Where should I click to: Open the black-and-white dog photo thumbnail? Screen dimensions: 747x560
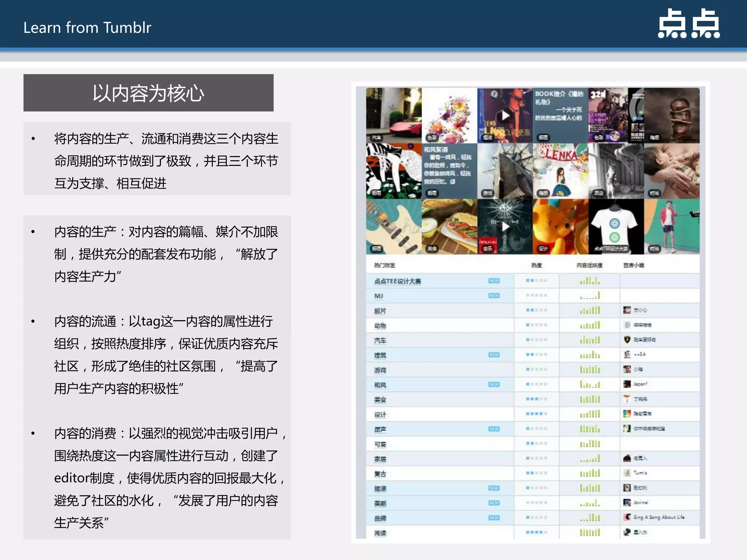point(616,171)
